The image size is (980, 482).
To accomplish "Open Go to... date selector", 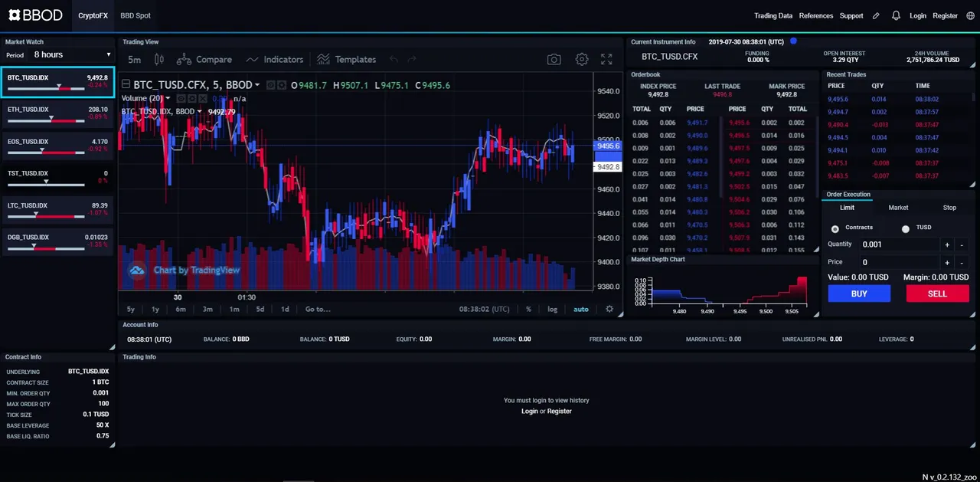I will click(x=318, y=309).
